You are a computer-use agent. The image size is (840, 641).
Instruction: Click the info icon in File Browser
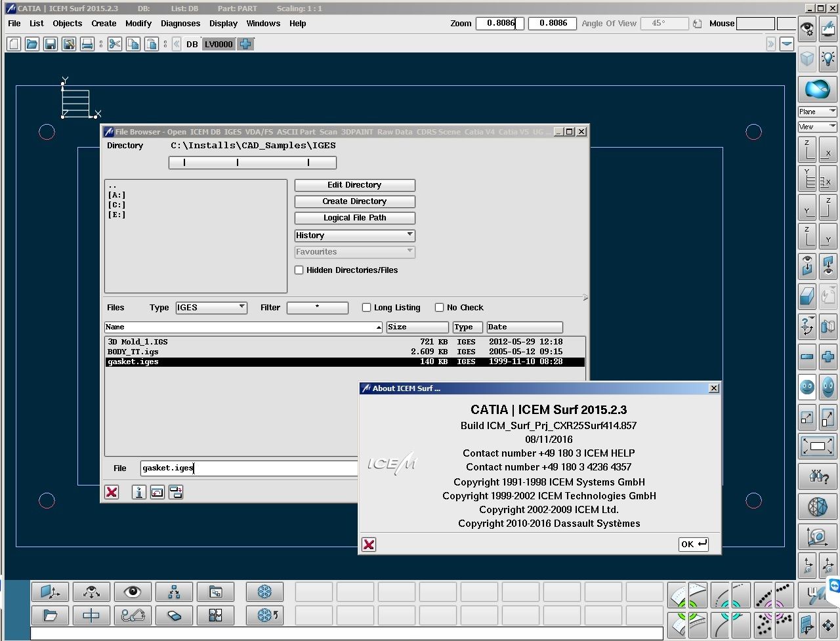[x=138, y=492]
